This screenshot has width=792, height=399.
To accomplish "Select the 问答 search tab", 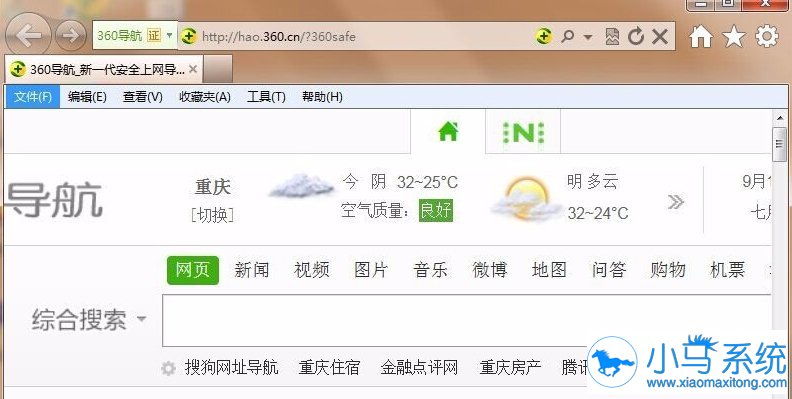I will 609,270.
